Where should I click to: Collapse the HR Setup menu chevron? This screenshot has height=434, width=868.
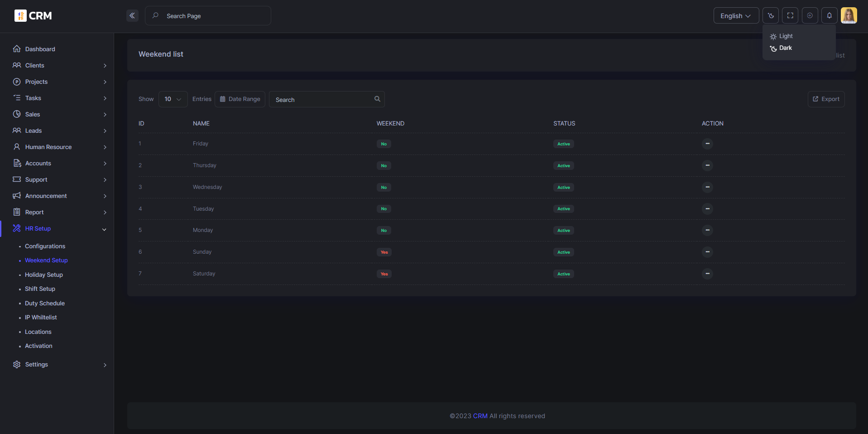(105, 229)
